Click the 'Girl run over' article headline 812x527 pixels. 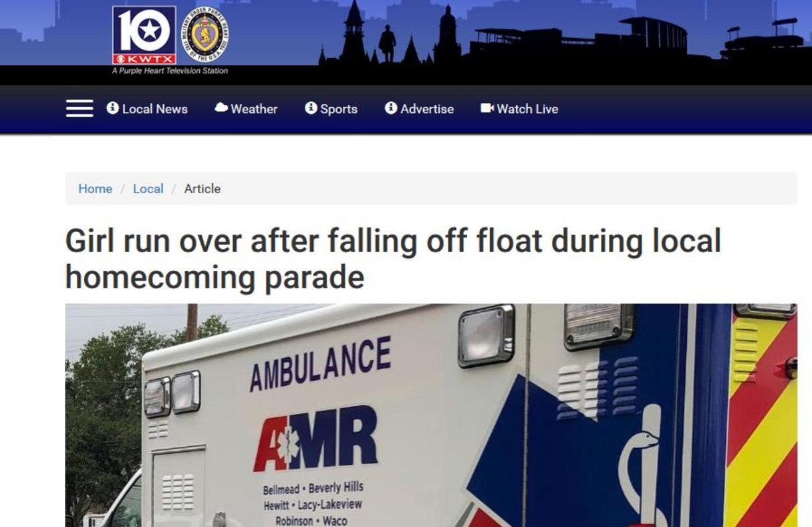pyautogui.click(x=393, y=259)
